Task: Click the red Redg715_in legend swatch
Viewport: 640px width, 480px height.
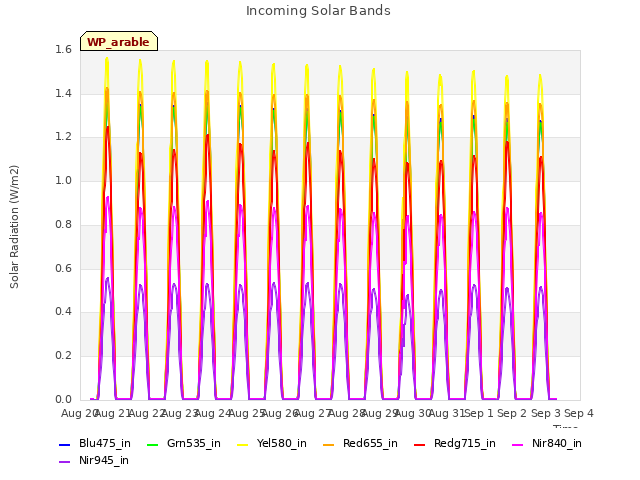Action: (x=419, y=444)
